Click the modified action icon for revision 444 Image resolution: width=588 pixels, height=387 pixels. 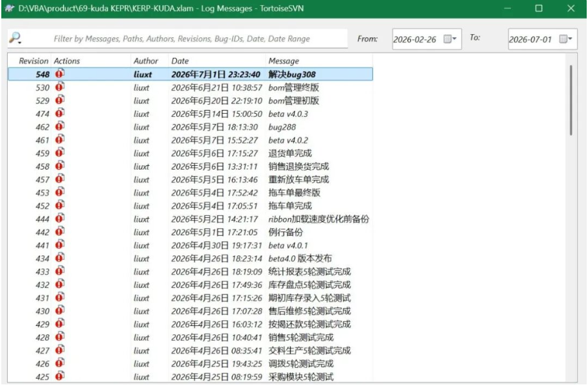pos(60,218)
